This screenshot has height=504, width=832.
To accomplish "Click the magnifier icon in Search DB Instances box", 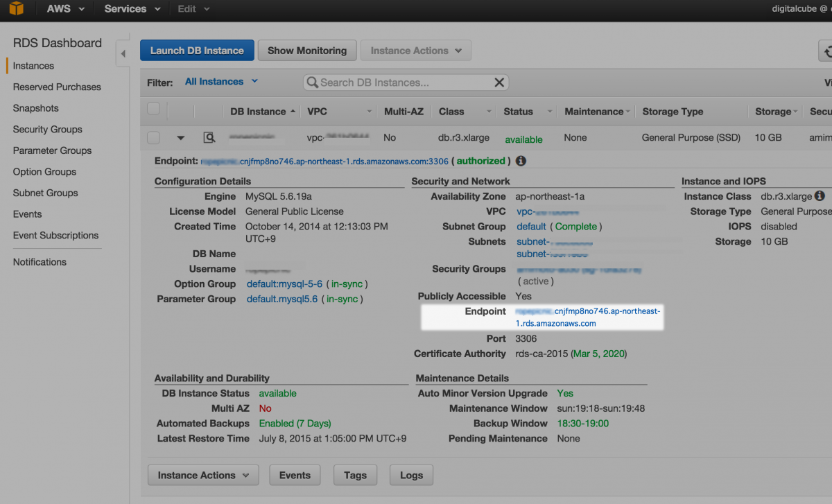I will [313, 82].
